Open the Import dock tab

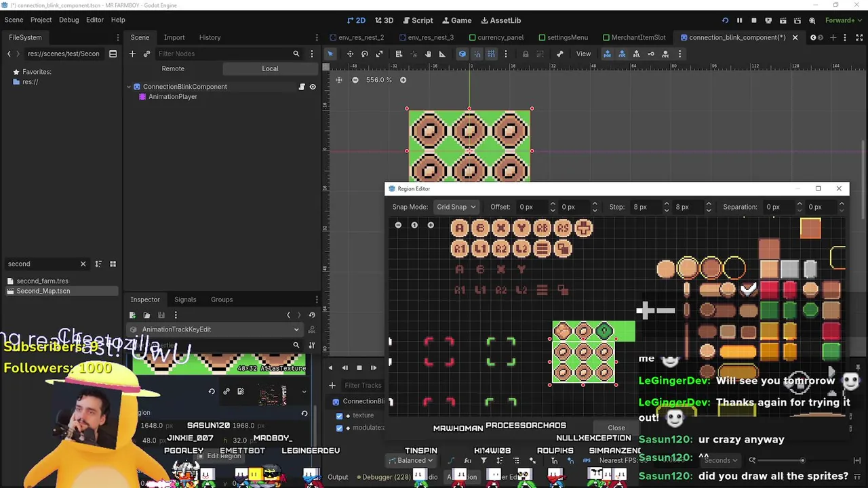[x=174, y=37]
